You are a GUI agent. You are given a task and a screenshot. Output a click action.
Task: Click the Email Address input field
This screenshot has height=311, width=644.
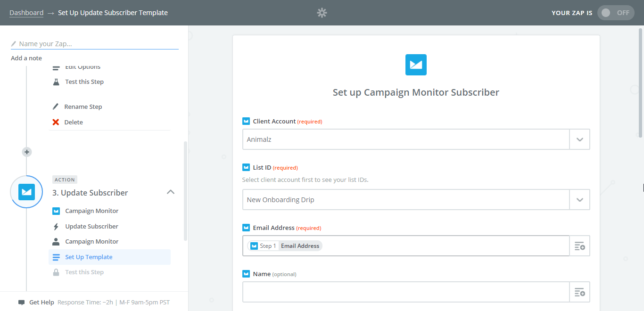pos(406,246)
